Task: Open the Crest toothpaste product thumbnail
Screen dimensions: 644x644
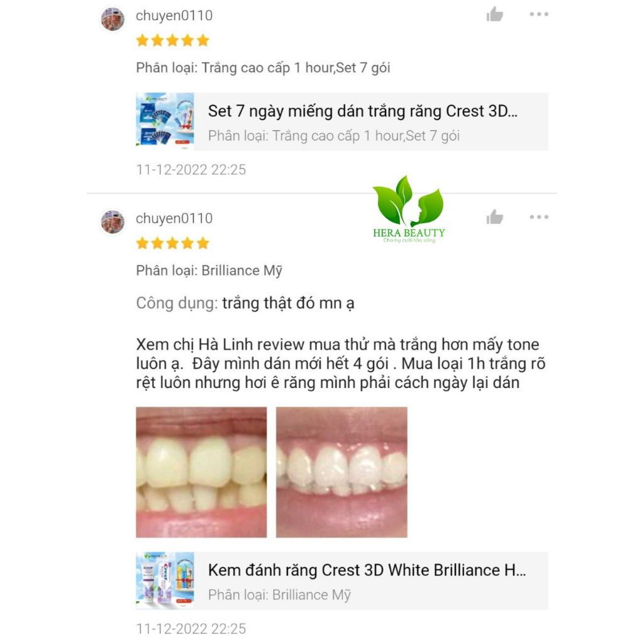Action: 165,580
